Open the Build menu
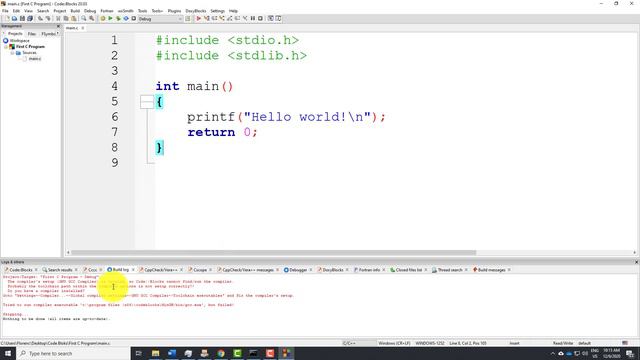This screenshot has width=640, height=360. (75, 11)
